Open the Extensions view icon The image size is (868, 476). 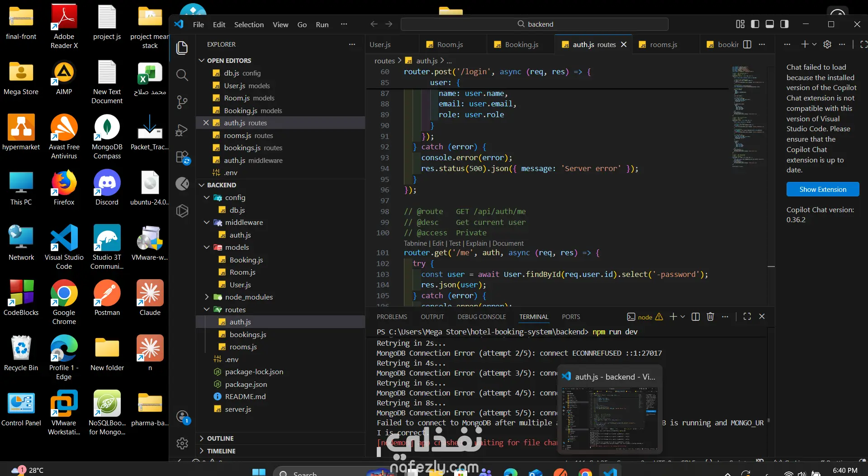click(x=182, y=157)
